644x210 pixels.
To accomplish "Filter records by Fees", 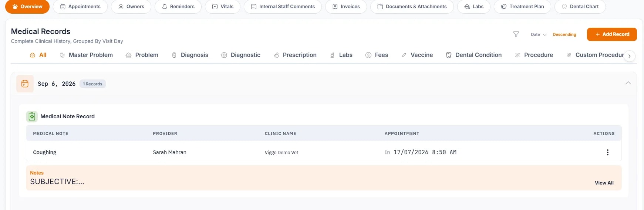I will click(x=377, y=55).
